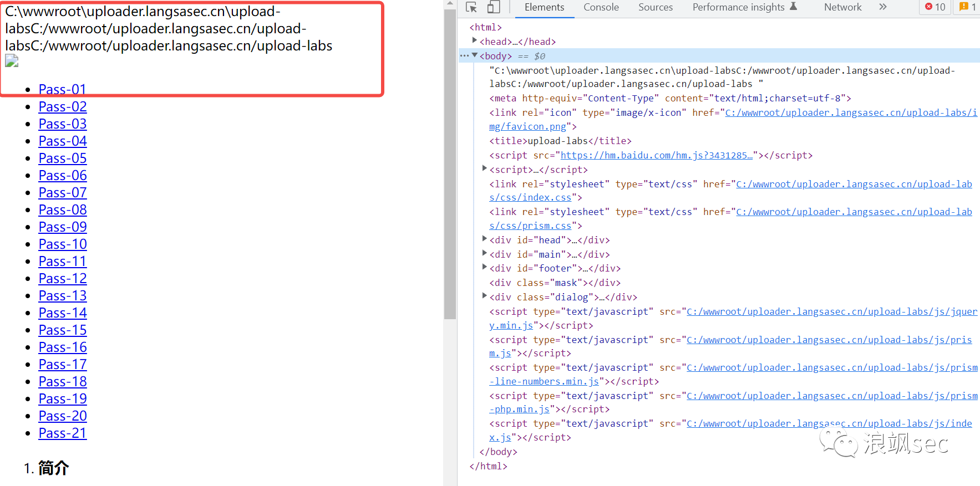Expand the div id="footer" node

tap(484, 267)
